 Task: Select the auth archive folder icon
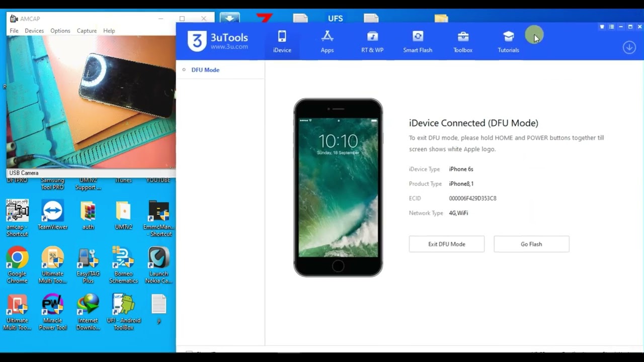tap(88, 215)
